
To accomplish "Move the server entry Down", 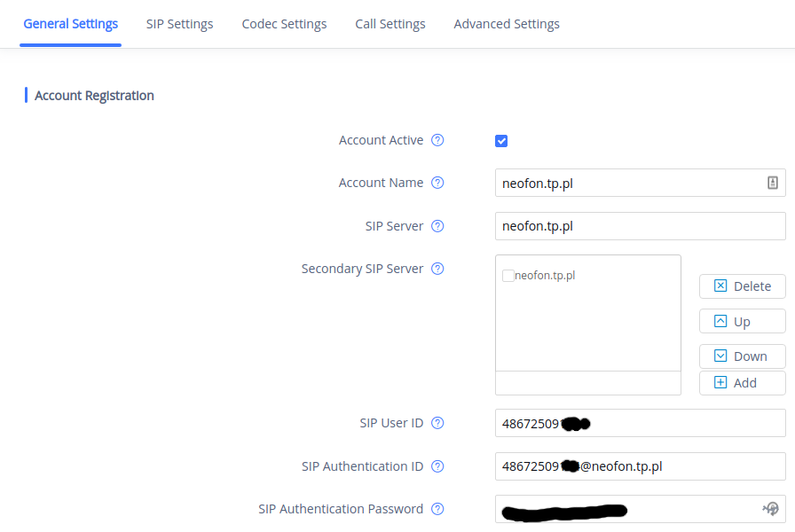I will click(x=742, y=356).
